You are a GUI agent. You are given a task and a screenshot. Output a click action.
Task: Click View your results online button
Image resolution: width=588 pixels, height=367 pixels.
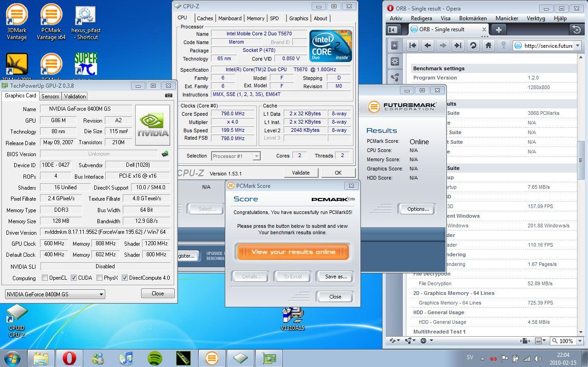(293, 252)
